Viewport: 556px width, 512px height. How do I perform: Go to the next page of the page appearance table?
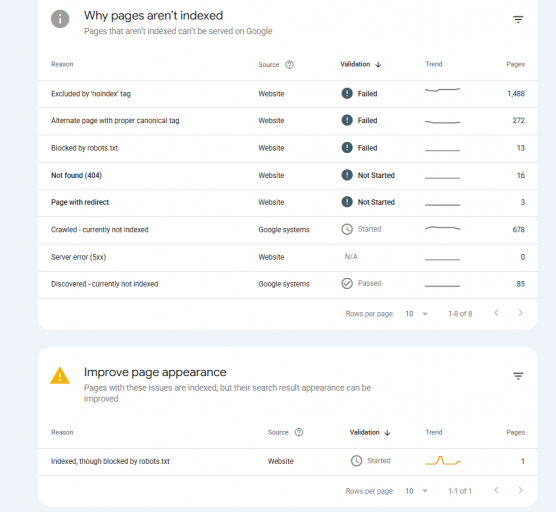click(x=521, y=490)
